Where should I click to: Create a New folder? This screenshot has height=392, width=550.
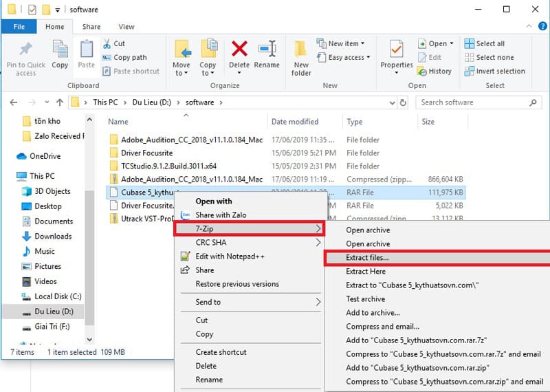pyautogui.click(x=301, y=58)
